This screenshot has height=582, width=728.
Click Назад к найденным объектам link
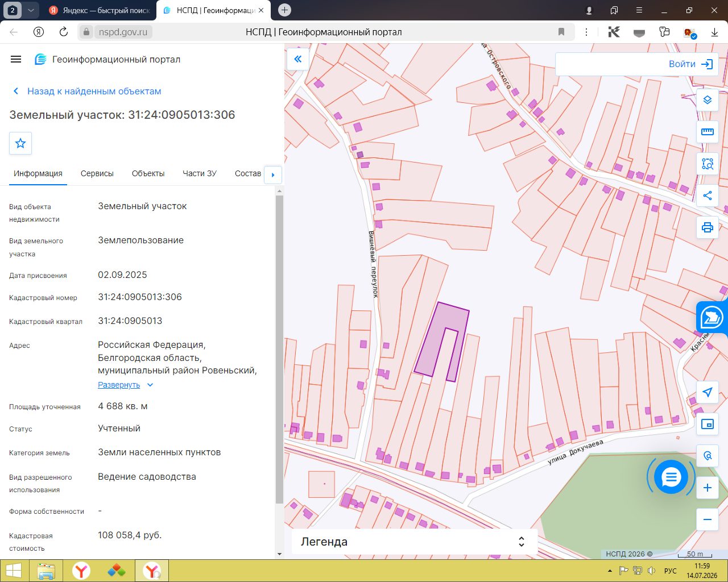pyautogui.click(x=87, y=91)
